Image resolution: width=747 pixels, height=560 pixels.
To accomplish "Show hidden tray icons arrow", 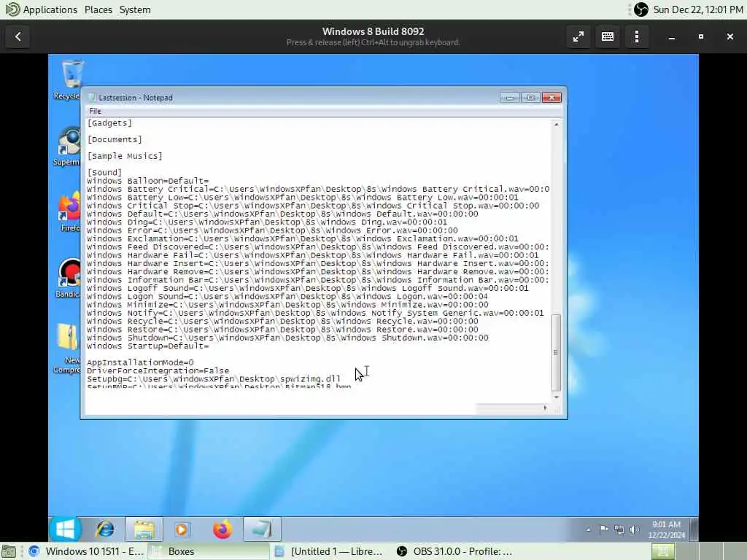I will [x=589, y=529].
